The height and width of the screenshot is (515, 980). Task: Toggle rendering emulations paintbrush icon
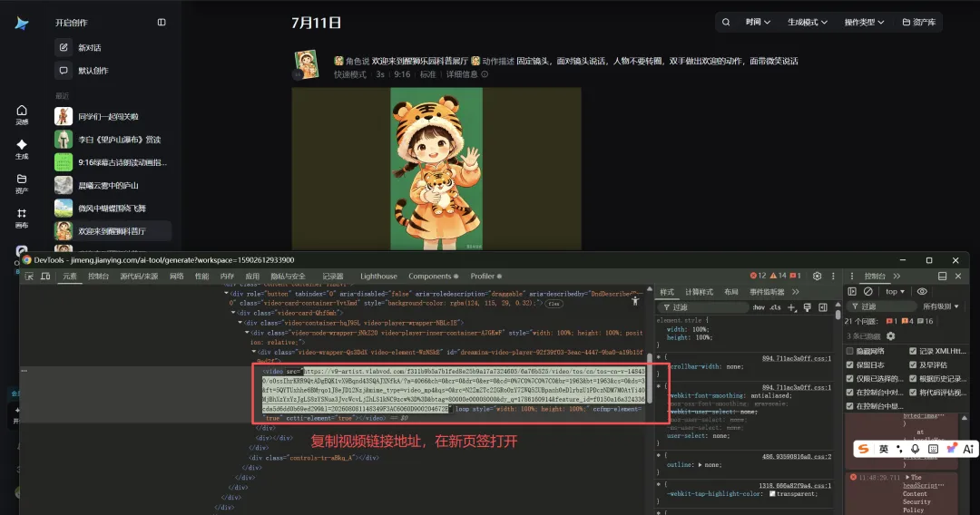807,307
